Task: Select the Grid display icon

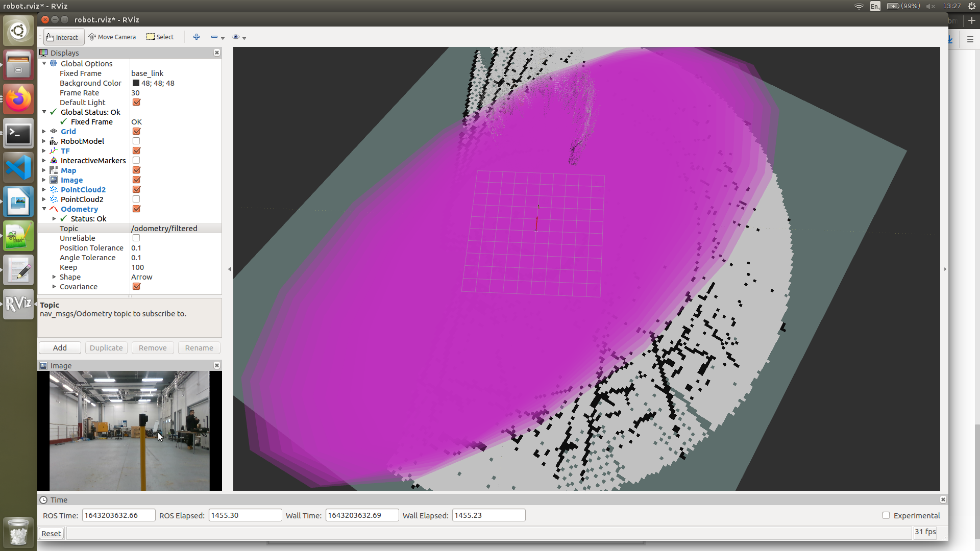Action: pyautogui.click(x=54, y=131)
